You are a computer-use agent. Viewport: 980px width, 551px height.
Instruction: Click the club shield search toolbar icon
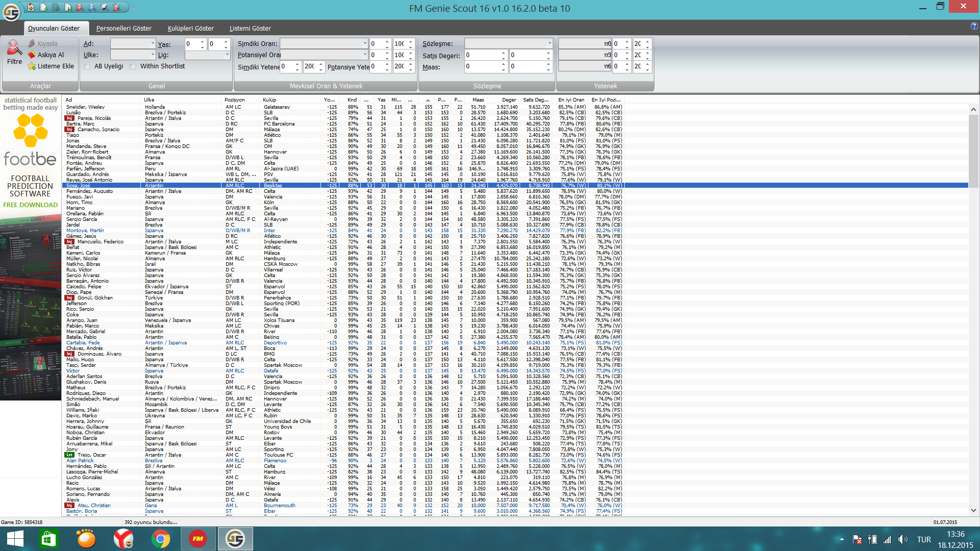click(x=105, y=7)
